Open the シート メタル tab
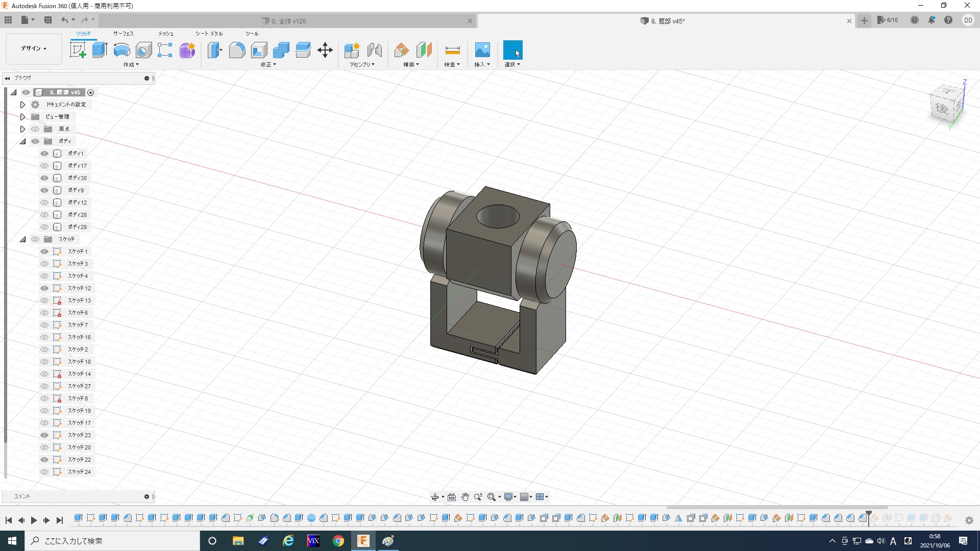The width and height of the screenshot is (980, 551). [x=209, y=33]
